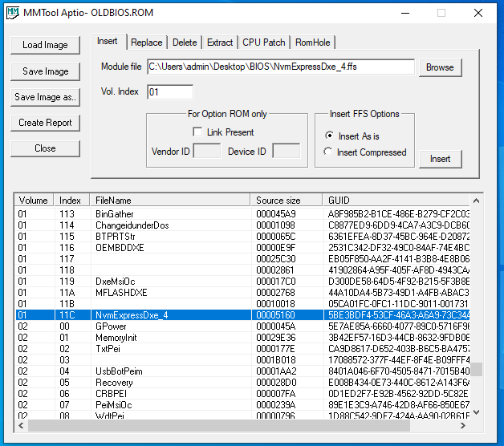Click the module list scroll up arrow
Image resolution: width=504 pixels, height=446 pixels.
point(477,201)
